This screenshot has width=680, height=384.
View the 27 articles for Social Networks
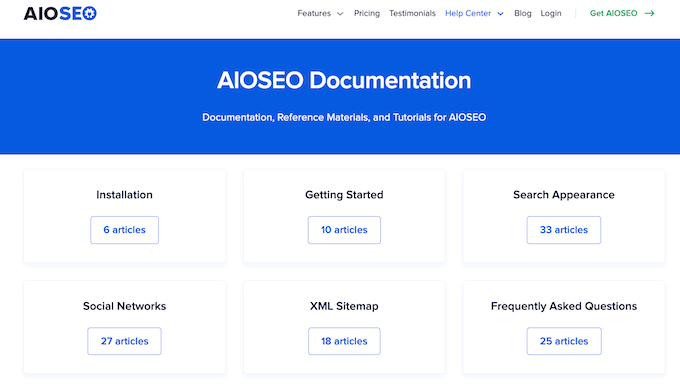[x=124, y=341]
